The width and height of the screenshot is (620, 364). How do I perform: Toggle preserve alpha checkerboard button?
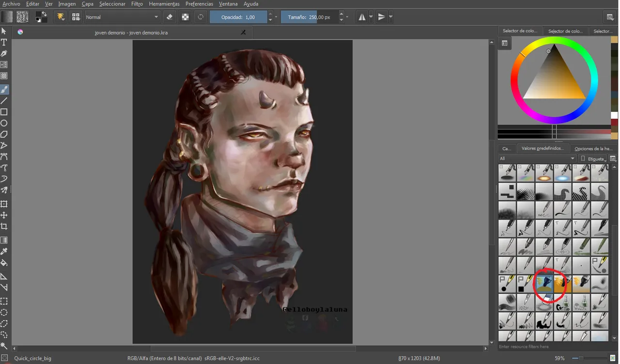click(x=185, y=17)
